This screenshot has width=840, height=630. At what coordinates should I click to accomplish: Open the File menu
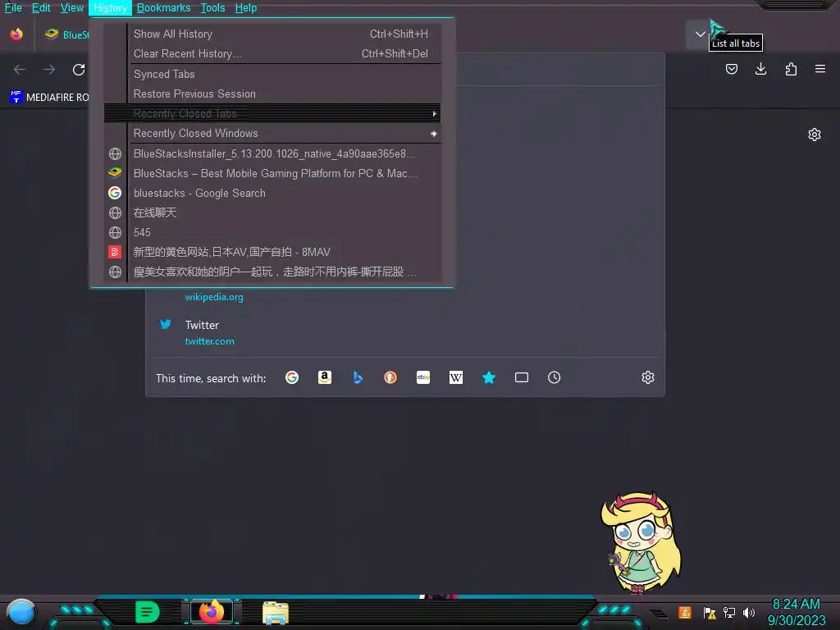(x=13, y=8)
